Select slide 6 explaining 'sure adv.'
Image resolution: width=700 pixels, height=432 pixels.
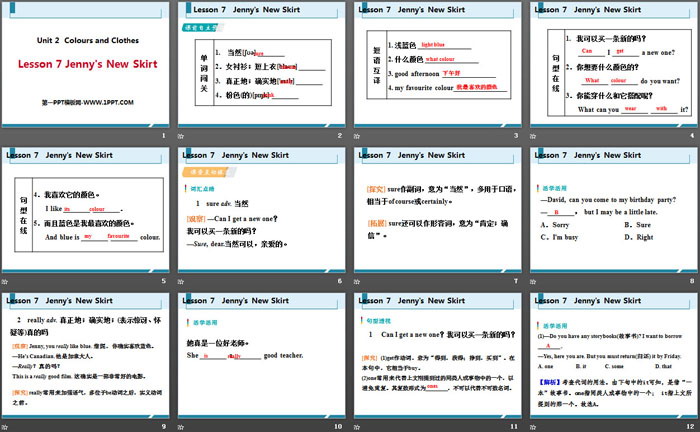(262, 210)
